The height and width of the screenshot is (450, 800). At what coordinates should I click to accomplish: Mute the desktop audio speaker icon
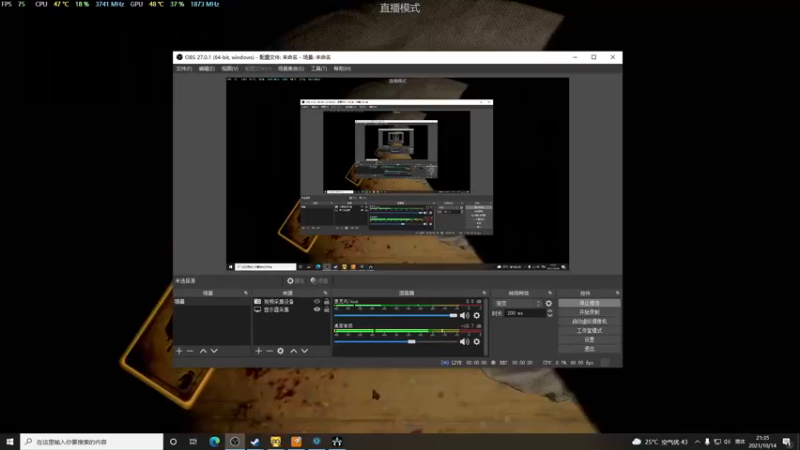pos(464,342)
